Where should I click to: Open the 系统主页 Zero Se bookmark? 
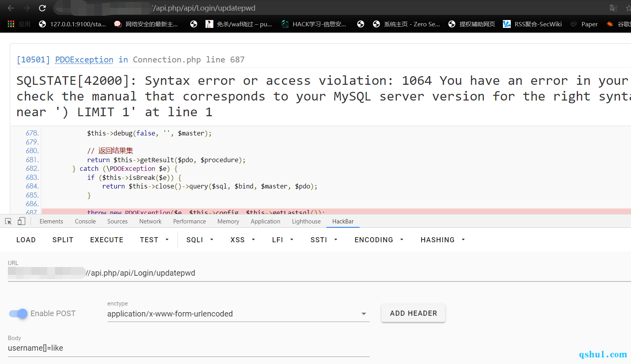(x=406, y=24)
